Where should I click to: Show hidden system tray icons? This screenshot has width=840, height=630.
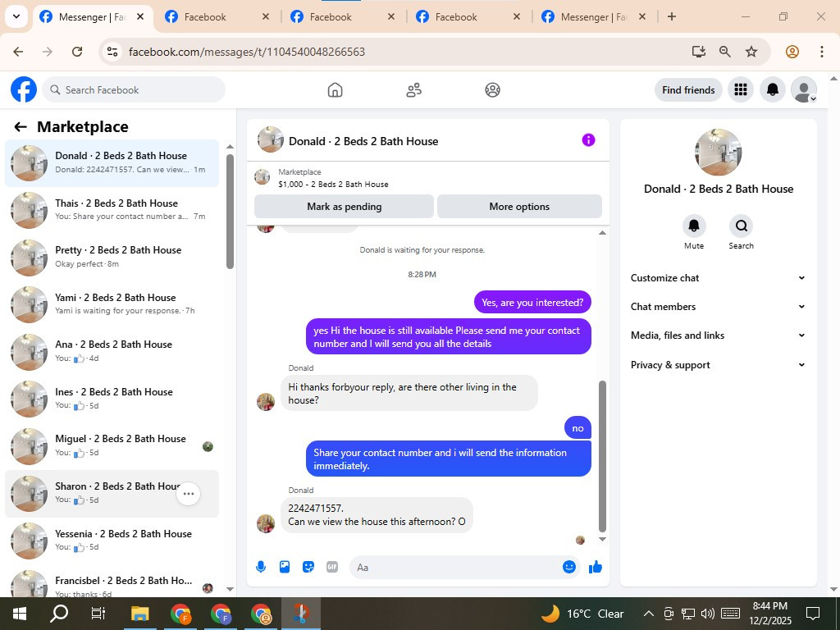[648, 614]
